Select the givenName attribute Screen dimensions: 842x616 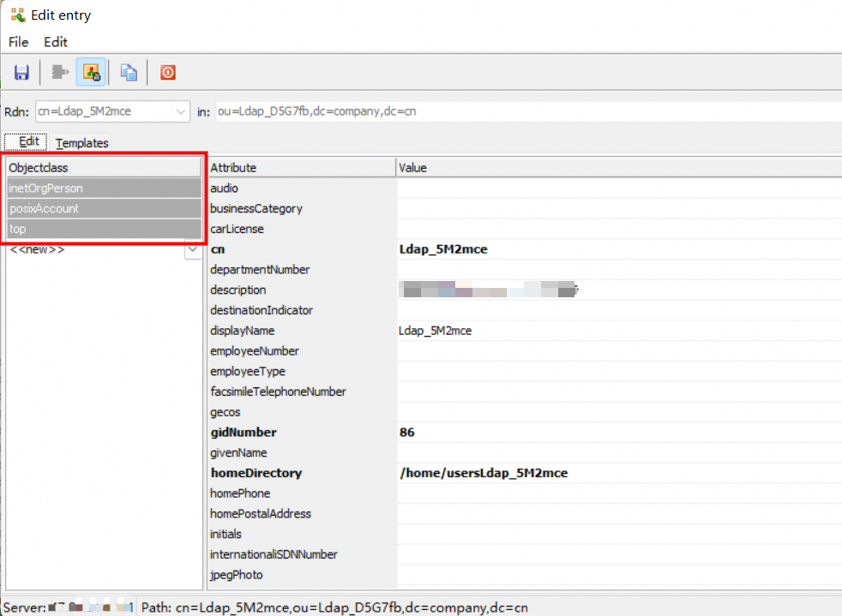coord(238,453)
